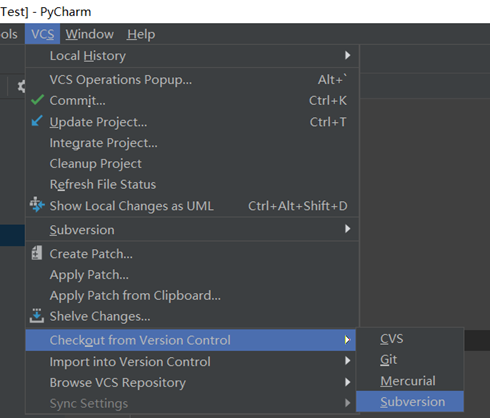The image size is (490, 418).
Task: Click the green Commit checkmark icon
Action: pos(37,100)
